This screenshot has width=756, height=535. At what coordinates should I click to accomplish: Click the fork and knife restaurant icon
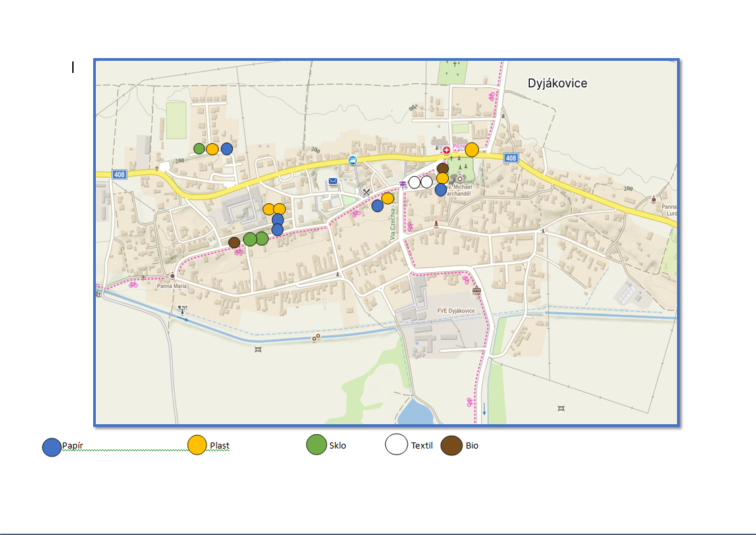pyautogui.click(x=367, y=193)
